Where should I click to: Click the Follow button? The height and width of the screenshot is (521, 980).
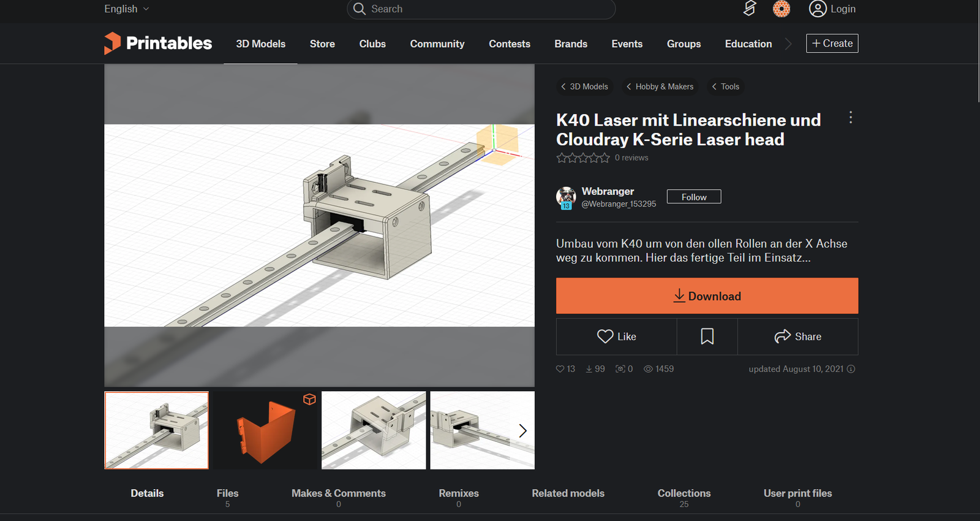[694, 197]
